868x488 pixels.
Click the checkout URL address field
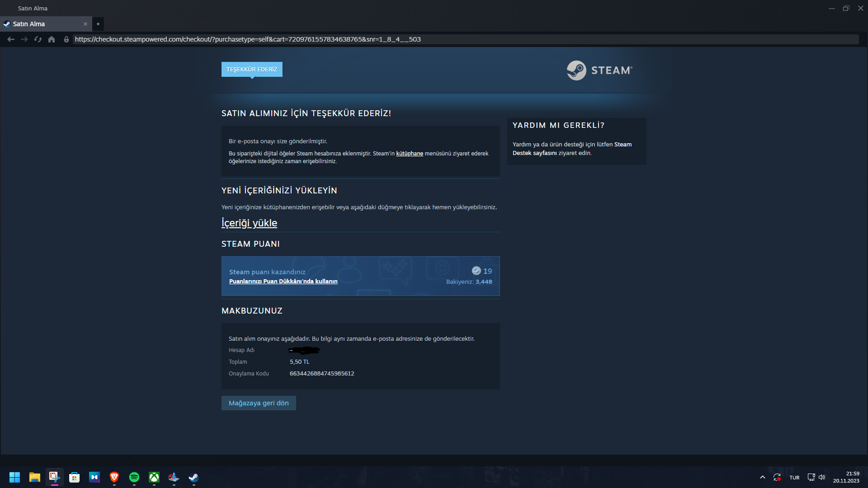point(452,39)
